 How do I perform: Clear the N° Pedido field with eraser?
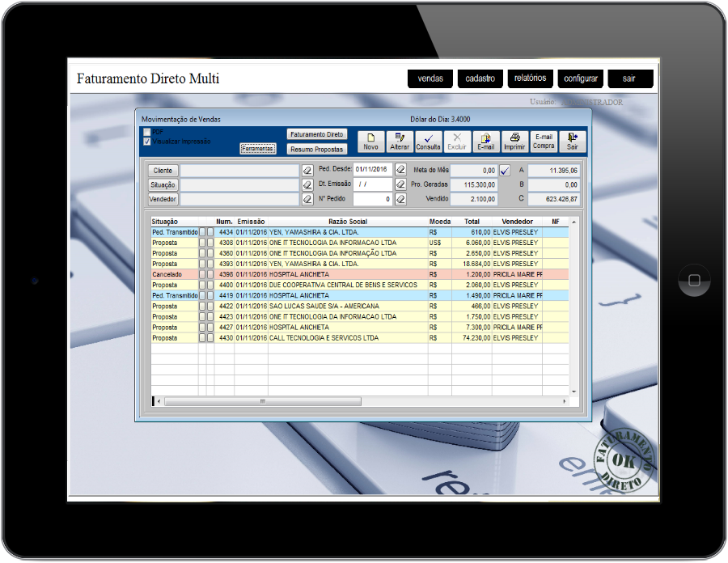(x=400, y=199)
